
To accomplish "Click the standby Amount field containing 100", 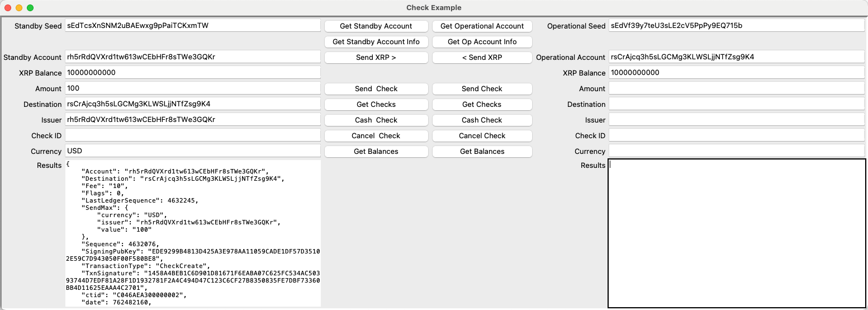I will pos(192,88).
